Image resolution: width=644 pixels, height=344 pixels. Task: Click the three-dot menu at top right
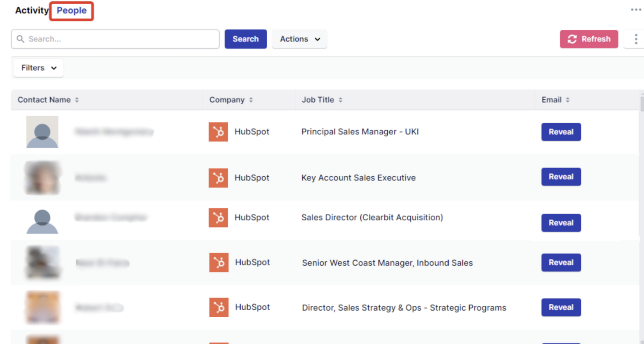click(636, 10)
